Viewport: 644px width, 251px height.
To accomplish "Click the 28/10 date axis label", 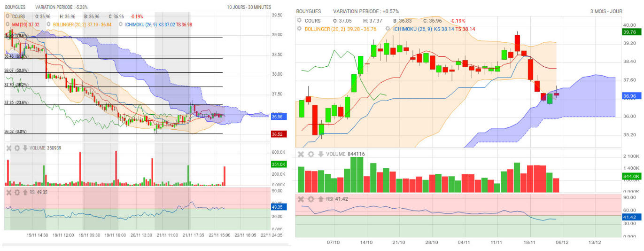I will click(x=431, y=243).
